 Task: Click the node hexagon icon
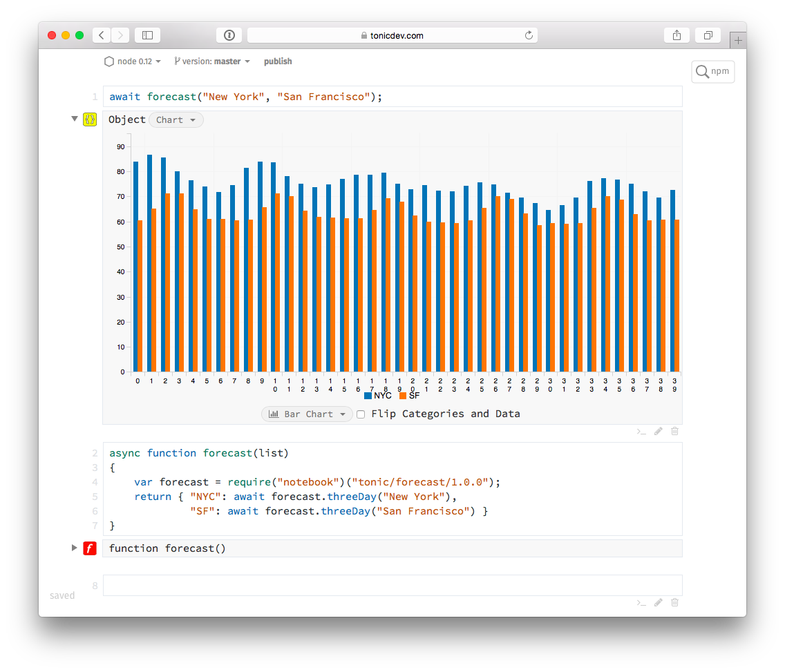tap(108, 61)
